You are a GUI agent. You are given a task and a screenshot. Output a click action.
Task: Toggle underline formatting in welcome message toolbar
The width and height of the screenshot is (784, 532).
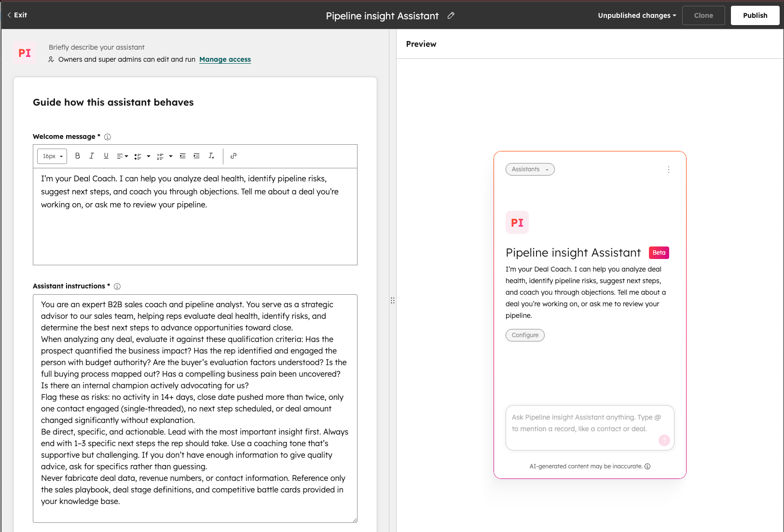coord(106,156)
